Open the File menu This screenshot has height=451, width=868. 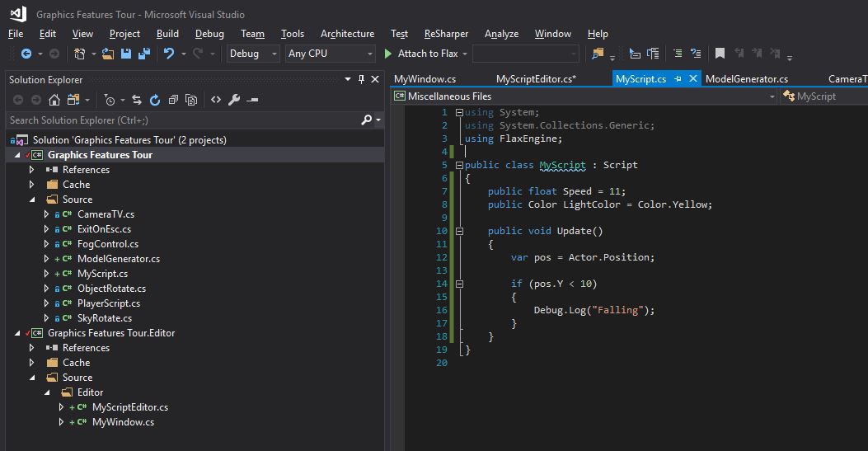point(16,34)
